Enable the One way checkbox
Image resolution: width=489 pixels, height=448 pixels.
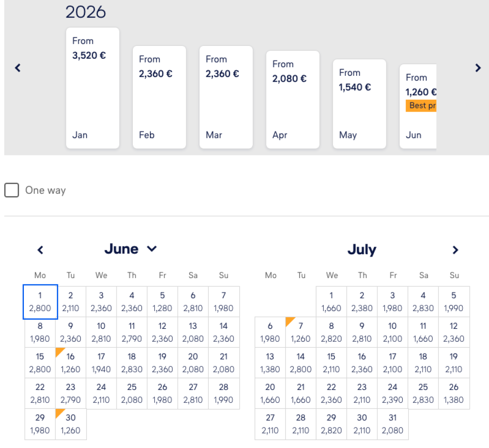12,190
